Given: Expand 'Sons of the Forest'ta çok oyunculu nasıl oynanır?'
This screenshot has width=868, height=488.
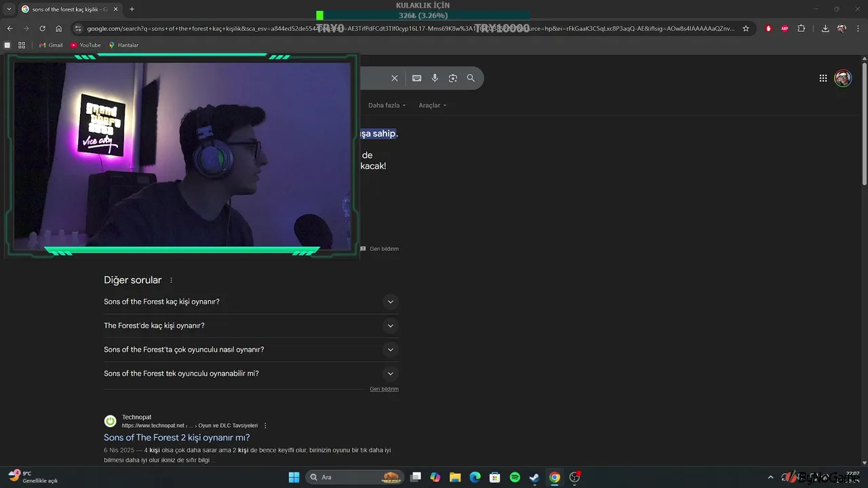Looking at the screenshot, I should 251,350.
